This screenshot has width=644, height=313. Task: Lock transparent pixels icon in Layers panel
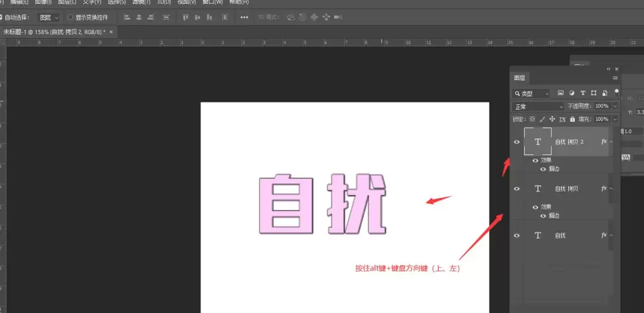tap(532, 119)
